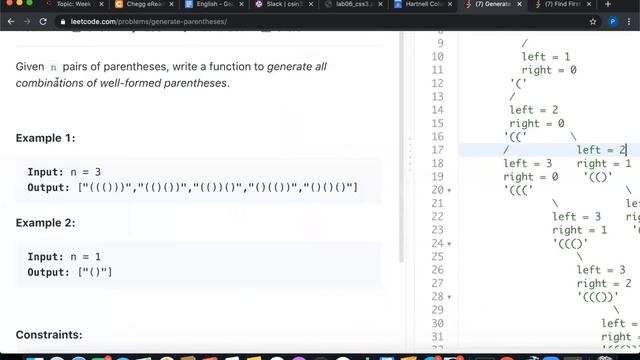
Task: Click the inline code 'n' in the description
Action: pos(53,67)
